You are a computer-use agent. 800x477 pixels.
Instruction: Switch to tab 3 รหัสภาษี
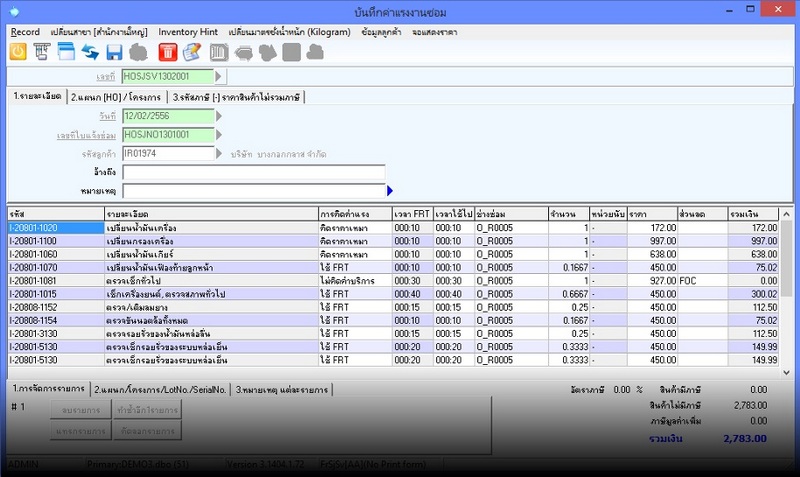tap(236, 97)
